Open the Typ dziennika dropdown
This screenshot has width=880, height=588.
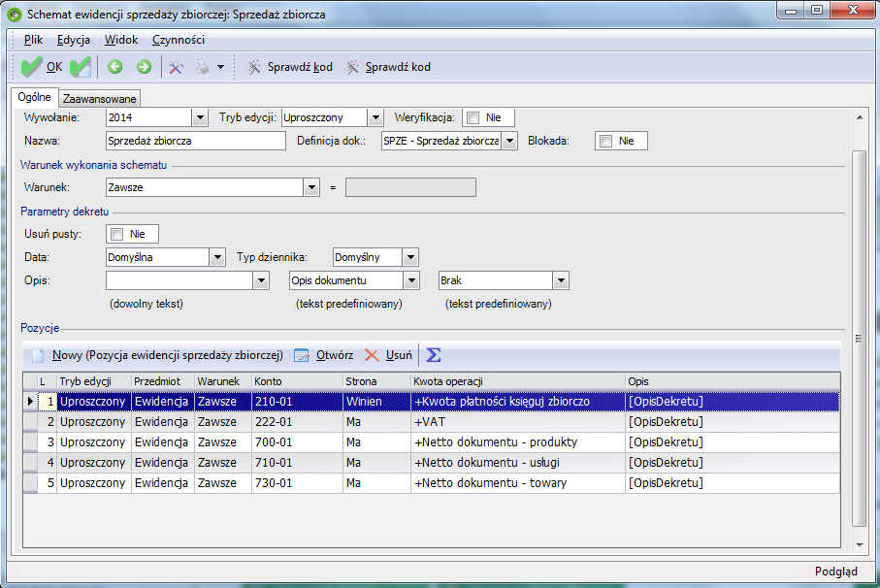(410, 257)
